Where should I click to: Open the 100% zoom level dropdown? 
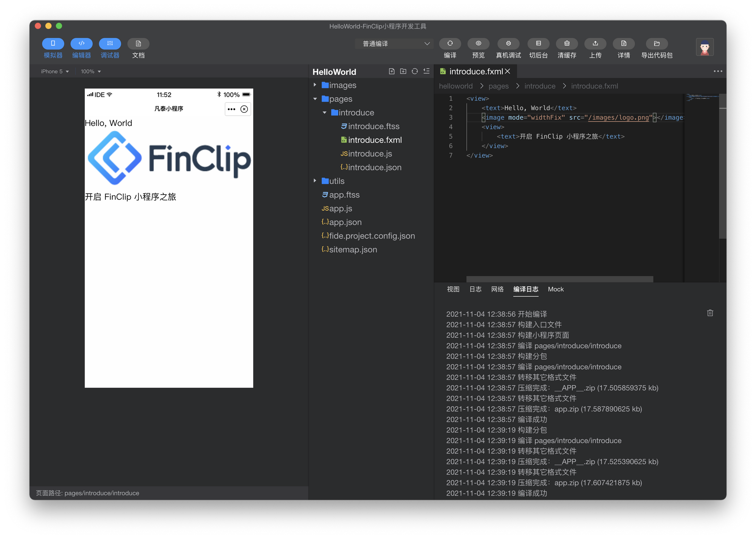(91, 71)
